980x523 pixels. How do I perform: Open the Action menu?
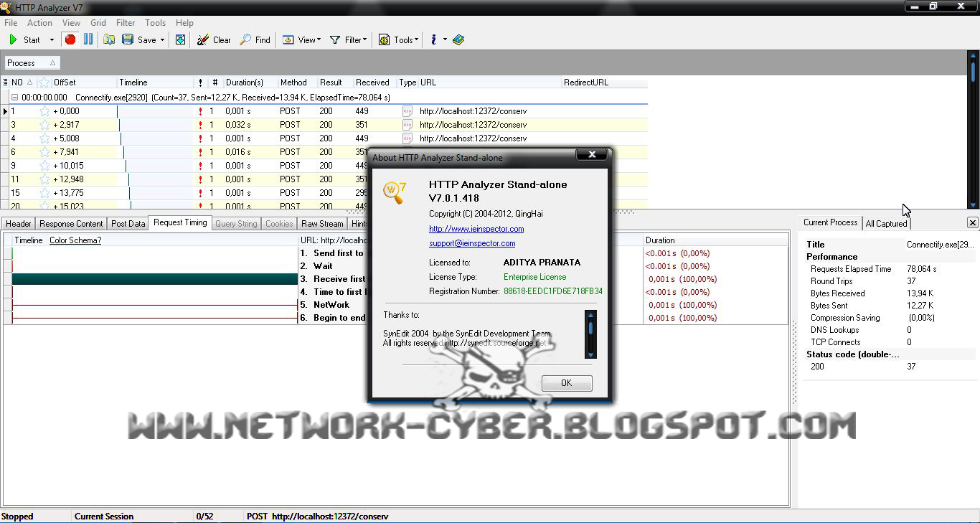pyautogui.click(x=39, y=23)
